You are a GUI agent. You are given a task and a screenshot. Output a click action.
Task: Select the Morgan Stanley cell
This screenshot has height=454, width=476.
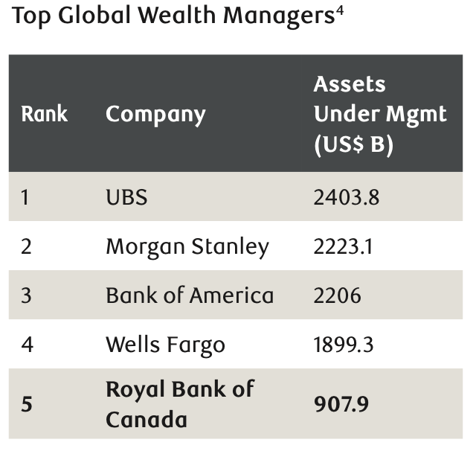[x=187, y=246]
